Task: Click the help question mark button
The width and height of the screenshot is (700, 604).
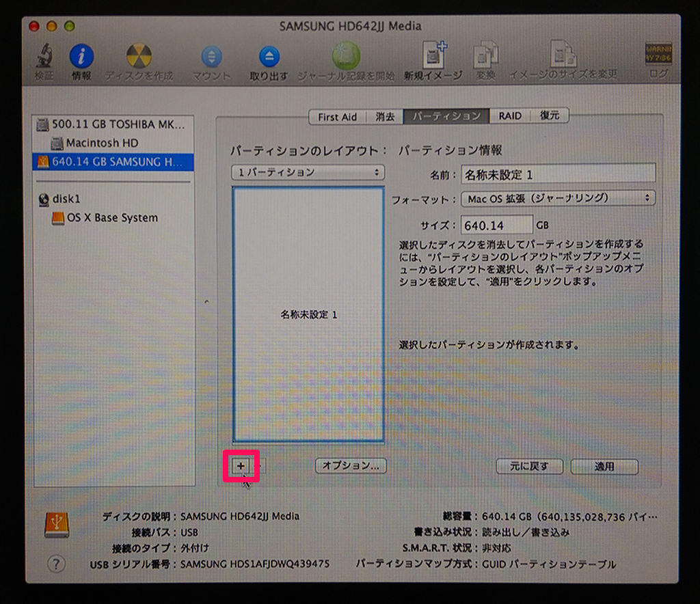Action: [x=56, y=564]
